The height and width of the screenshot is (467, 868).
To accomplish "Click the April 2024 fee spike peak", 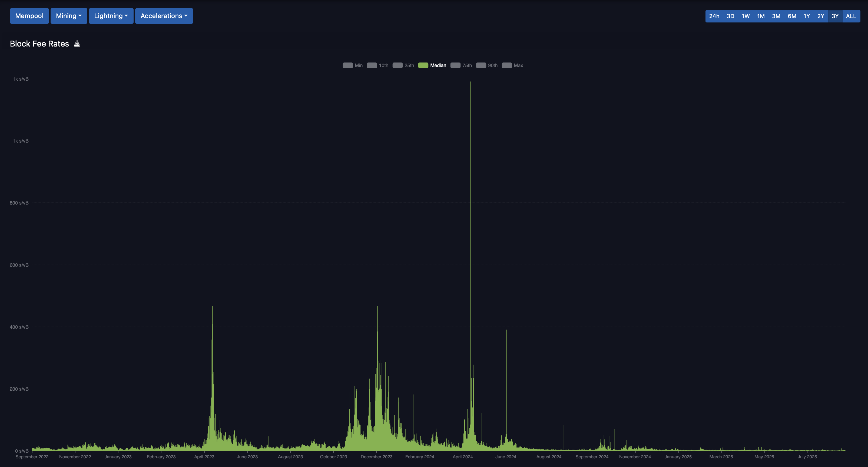I will point(471,82).
